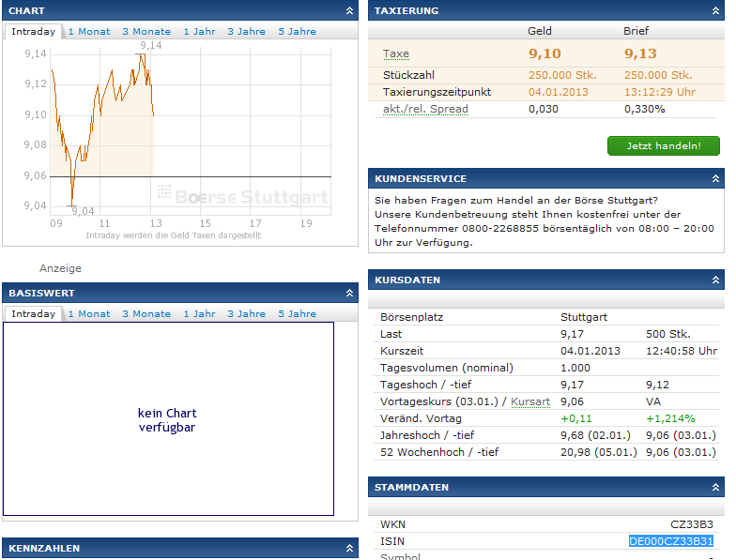Switch BASISWERT to 5 Jahre

(297, 313)
